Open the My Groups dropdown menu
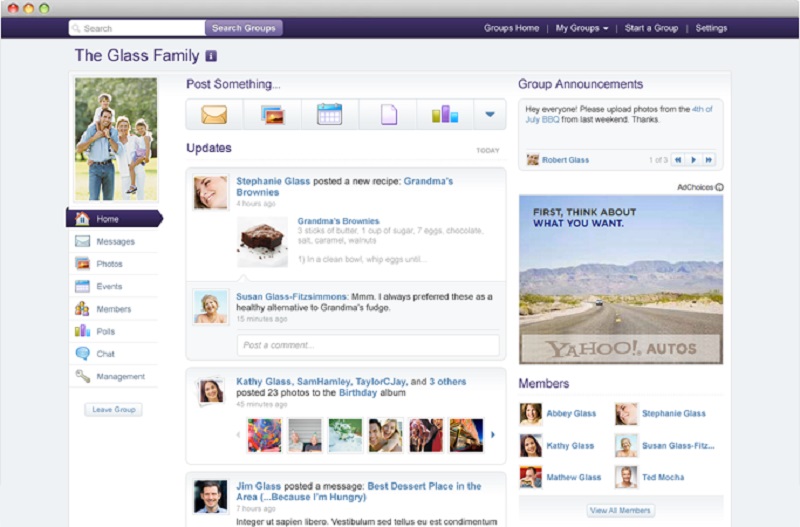Image resolution: width=800 pixels, height=527 pixels. (582, 28)
